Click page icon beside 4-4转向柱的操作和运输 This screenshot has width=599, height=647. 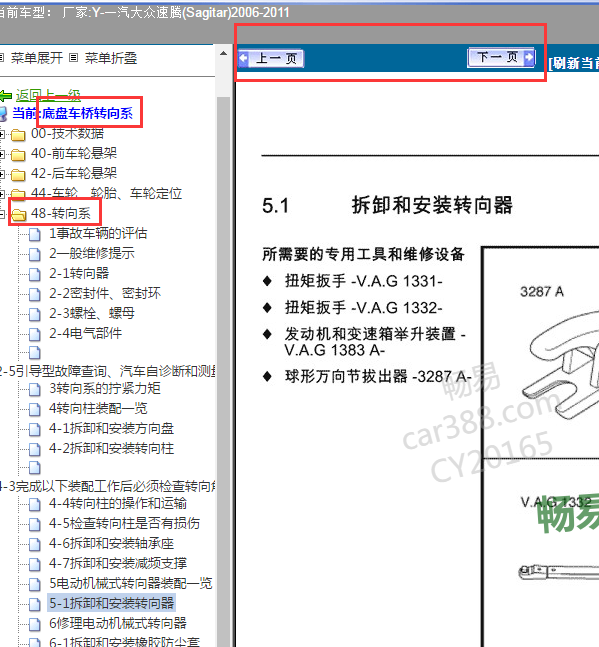35,504
